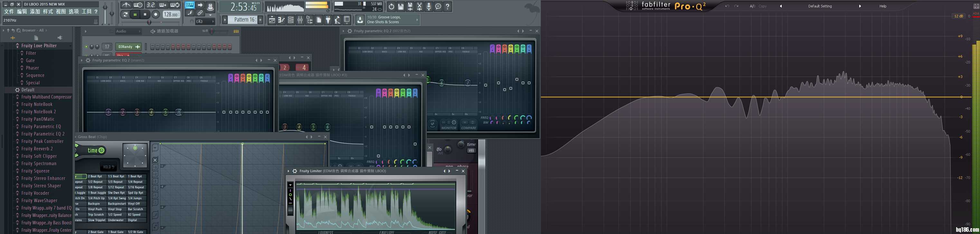Open Pro-Q 2 Default Setting preset menu

(820, 6)
